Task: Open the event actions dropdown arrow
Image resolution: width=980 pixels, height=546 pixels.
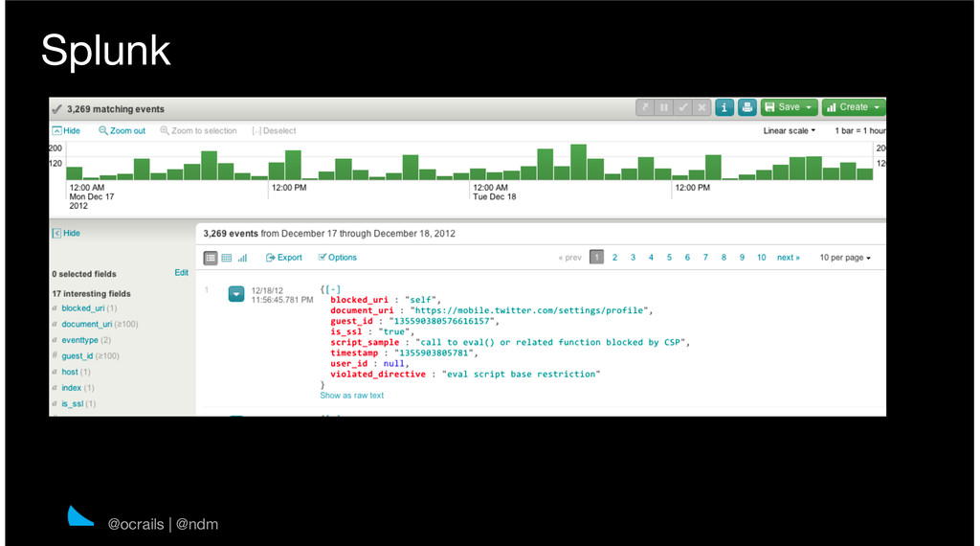Action: [236, 294]
